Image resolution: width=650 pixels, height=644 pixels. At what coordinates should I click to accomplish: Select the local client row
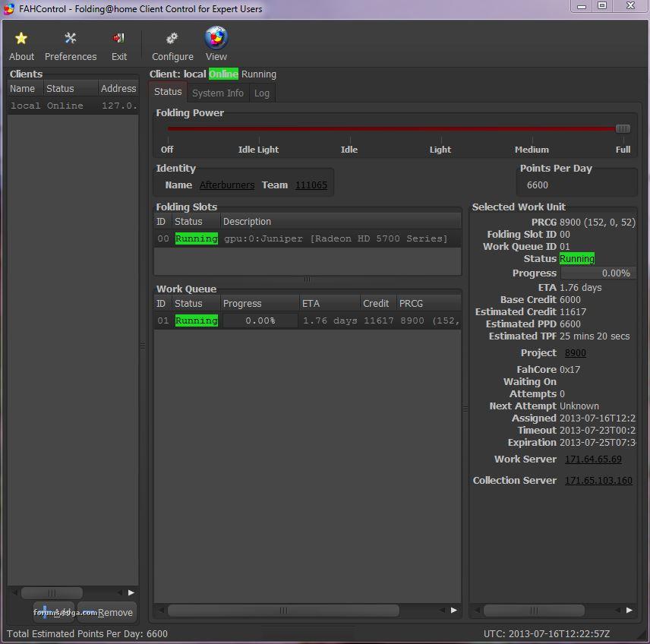coord(73,106)
